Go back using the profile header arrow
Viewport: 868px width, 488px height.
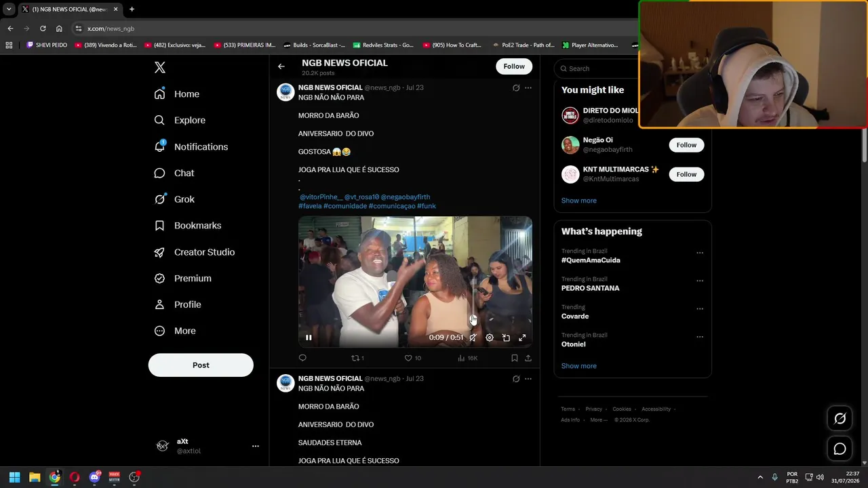click(x=281, y=66)
